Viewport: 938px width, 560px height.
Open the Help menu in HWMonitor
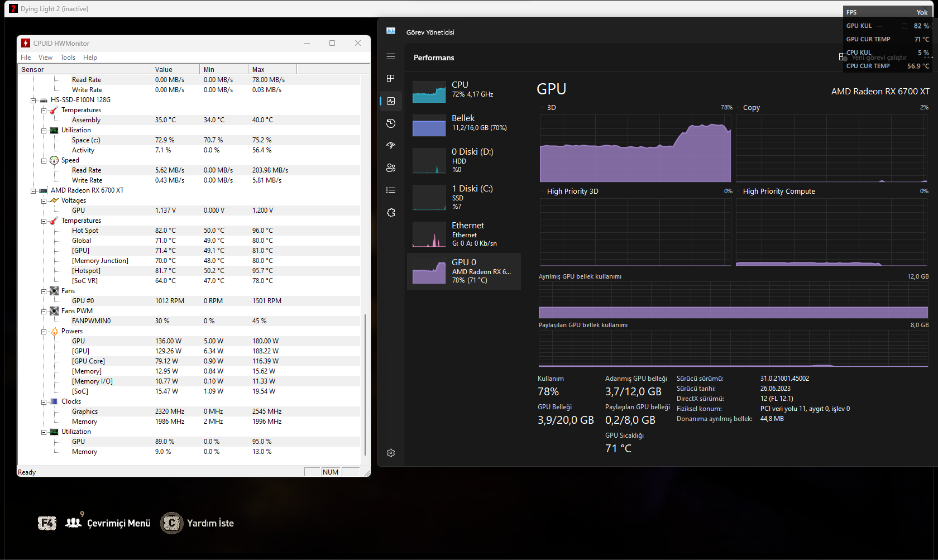[x=90, y=58]
